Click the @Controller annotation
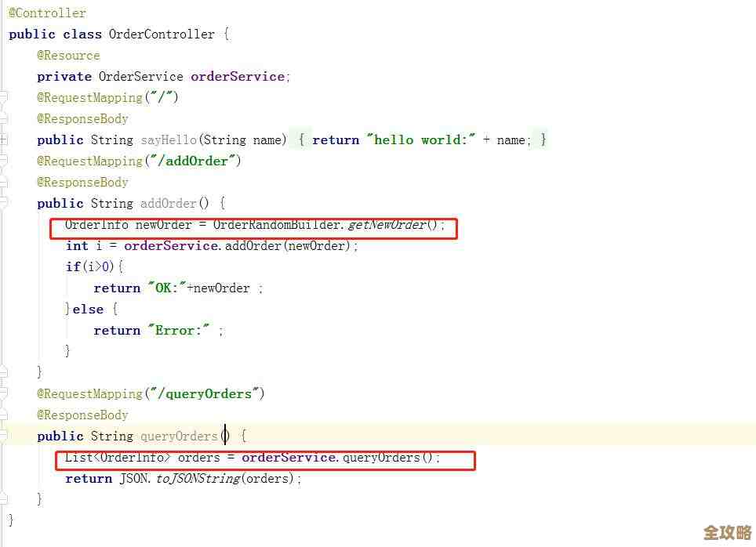 [x=47, y=13]
